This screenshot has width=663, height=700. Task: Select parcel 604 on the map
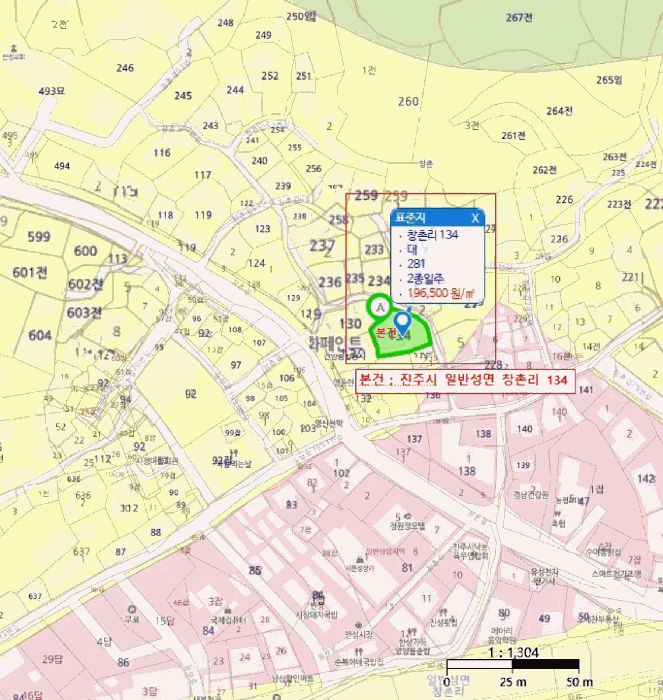click(40, 335)
